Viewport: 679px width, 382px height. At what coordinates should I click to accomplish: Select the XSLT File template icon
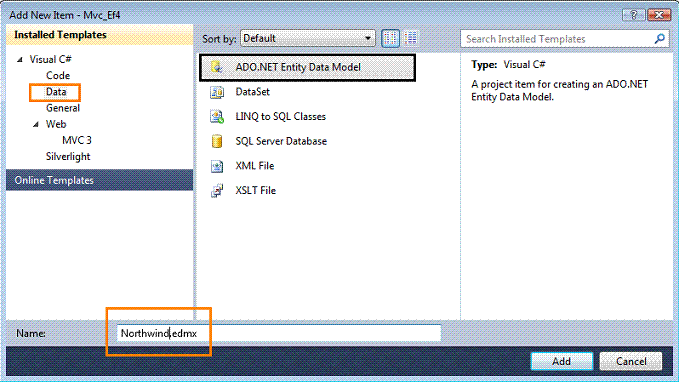(x=217, y=191)
